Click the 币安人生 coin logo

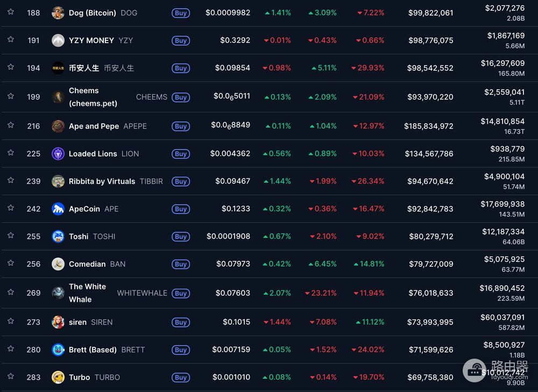tap(58, 68)
